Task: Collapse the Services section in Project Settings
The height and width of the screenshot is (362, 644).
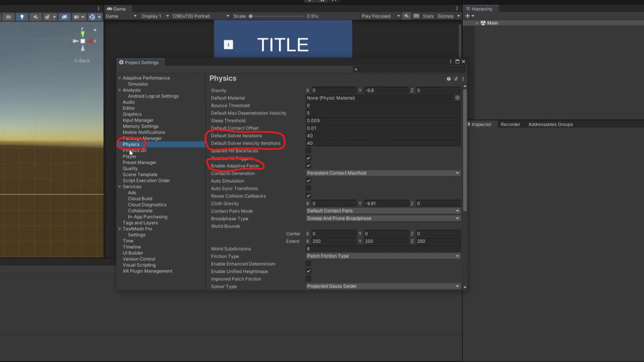Action: (120, 187)
